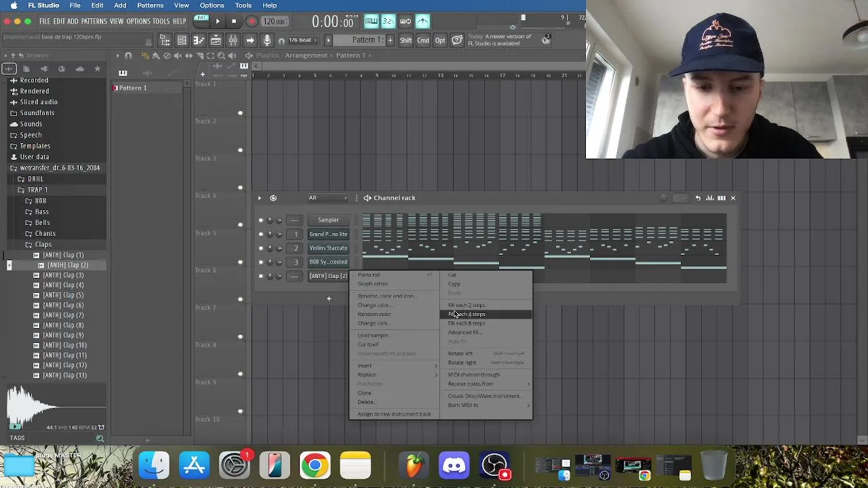Select Piano roll in the context menu

coord(369,275)
